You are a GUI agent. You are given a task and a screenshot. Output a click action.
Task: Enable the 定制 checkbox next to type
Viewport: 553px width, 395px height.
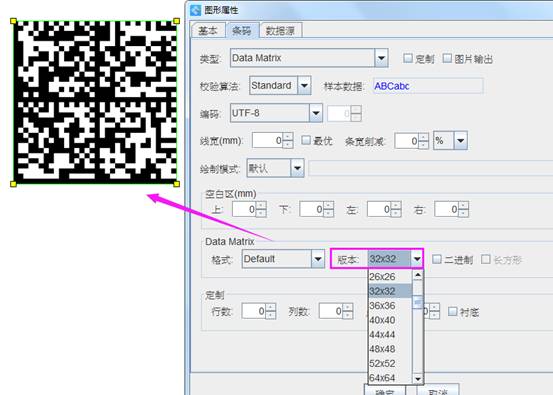click(x=408, y=58)
